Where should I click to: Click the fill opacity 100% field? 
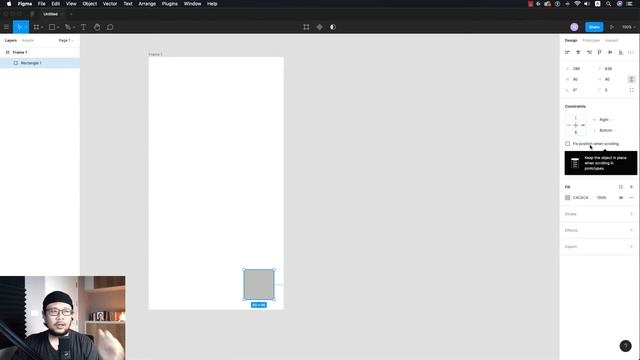(602, 198)
